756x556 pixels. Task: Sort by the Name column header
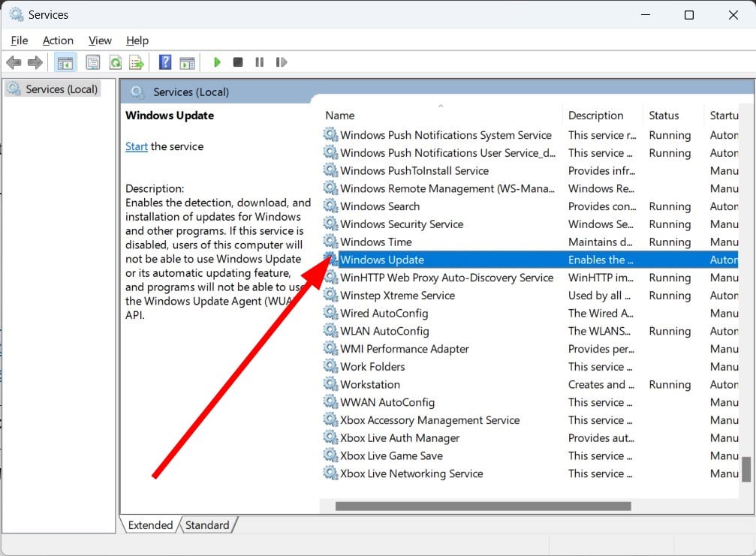[441, 115]
